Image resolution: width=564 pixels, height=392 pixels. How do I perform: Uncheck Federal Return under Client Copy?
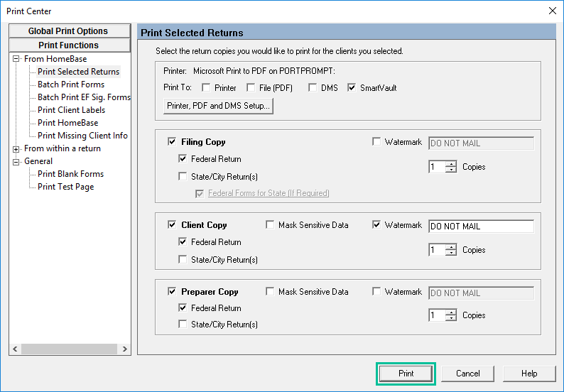click(183, 241)
